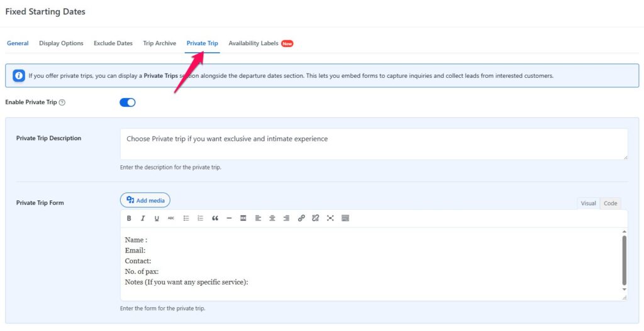Apply blockquote formatting
This screenshot has width=644, height=331.
point(215,219)
